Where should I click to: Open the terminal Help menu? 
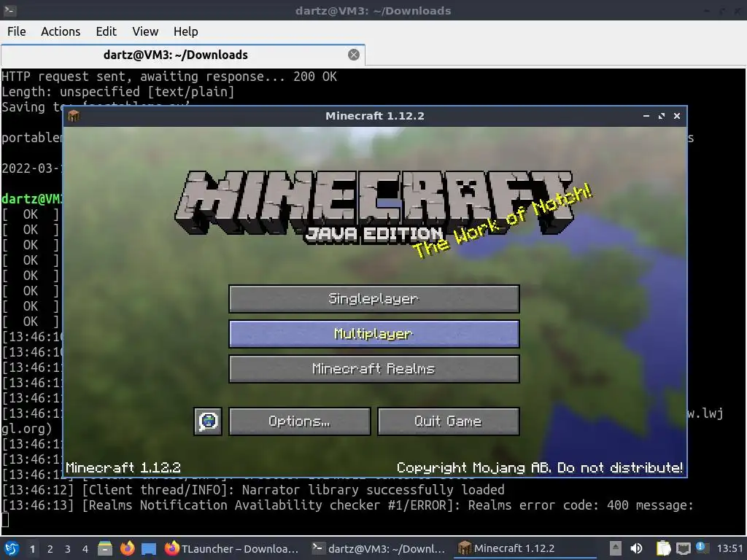click(x=185, y=31)
